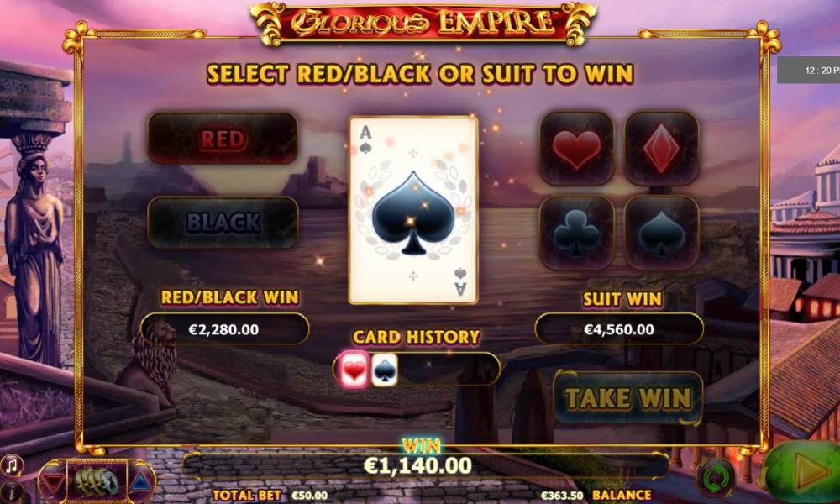
Task: Click the green spin play button
Action: (x=804, y=472)
